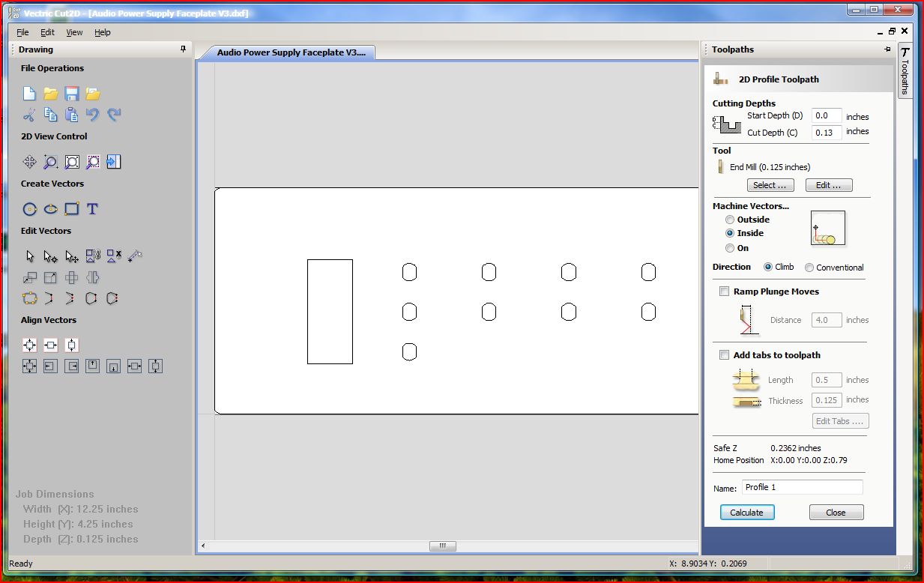
Task: Select the Draw Circle tool
Action: tap(29, 209)
